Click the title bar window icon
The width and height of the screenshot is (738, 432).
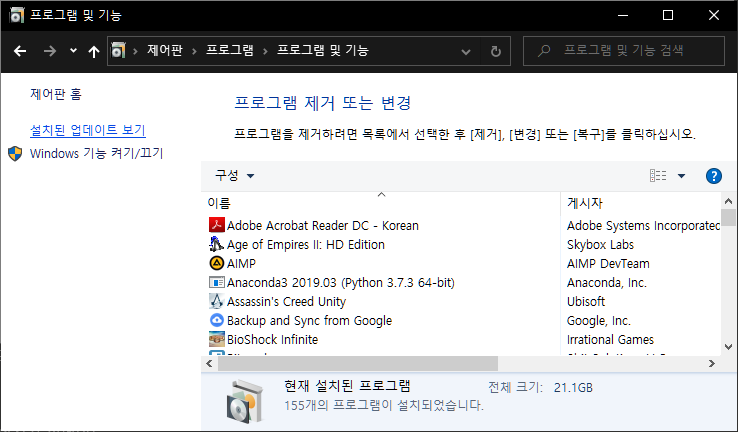click(x=16, y=15)
